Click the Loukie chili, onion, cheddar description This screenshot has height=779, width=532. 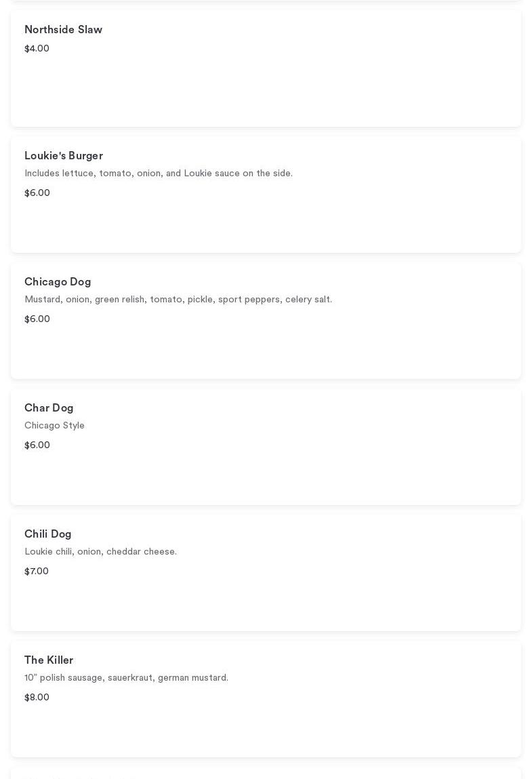[100, 552]
